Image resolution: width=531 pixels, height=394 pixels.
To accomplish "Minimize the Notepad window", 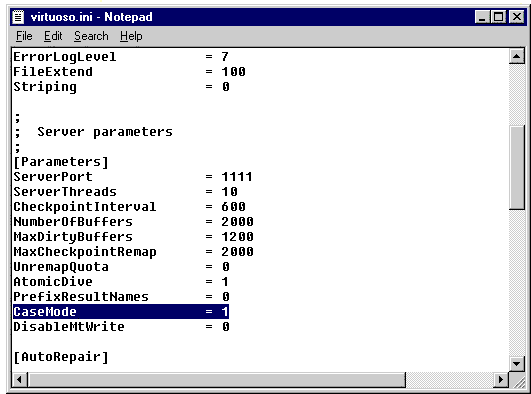I will [x=482, y=17].
